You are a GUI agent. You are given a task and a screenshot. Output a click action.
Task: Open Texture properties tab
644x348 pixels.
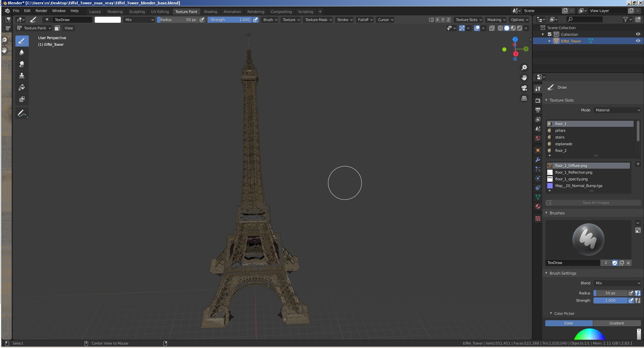coord(538,219)
